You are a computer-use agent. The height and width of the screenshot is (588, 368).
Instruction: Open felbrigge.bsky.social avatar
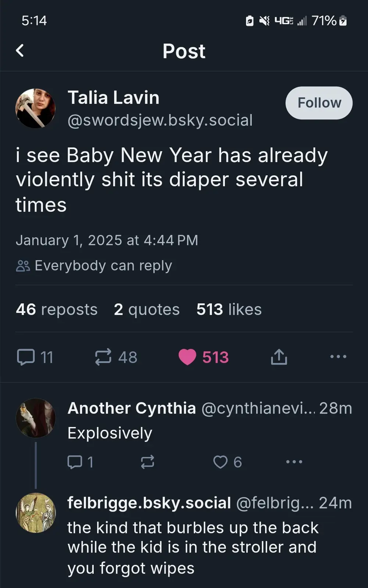coord(36,513)
